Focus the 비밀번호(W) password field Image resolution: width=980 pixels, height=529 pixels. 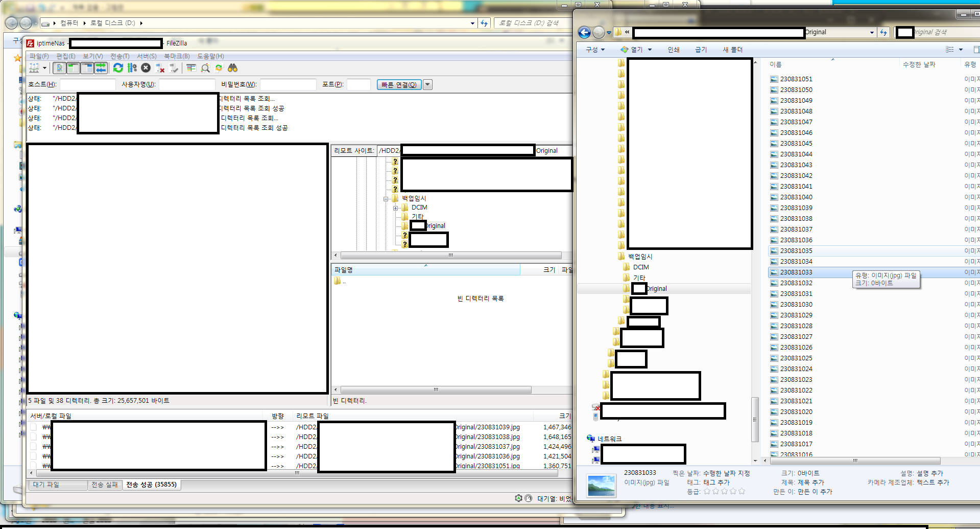pyautogui.click(x=288, y=85)
